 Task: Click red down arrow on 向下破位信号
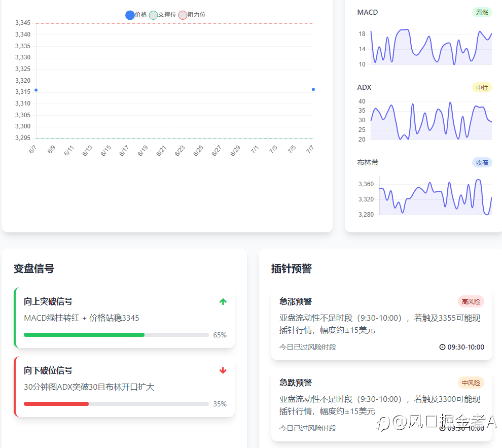point(223,370)
